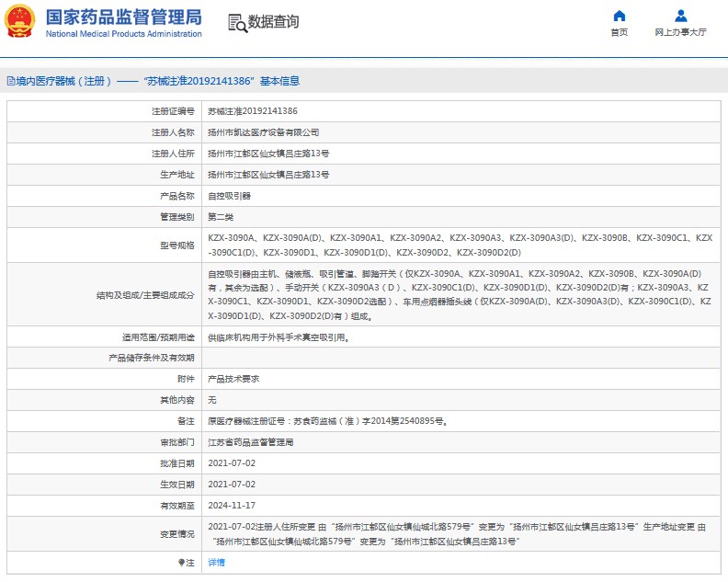Click the 审批部门 row label

(x=176, y=442)
